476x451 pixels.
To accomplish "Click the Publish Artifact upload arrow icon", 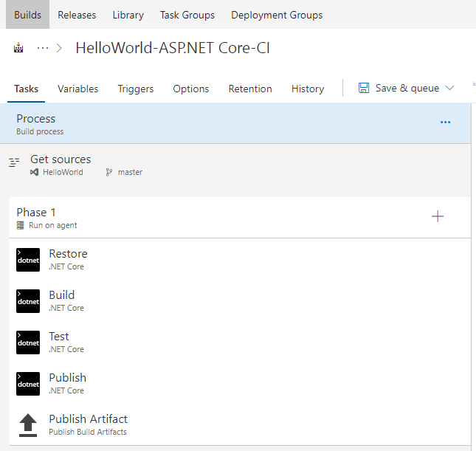I will (x=28, y=425).
